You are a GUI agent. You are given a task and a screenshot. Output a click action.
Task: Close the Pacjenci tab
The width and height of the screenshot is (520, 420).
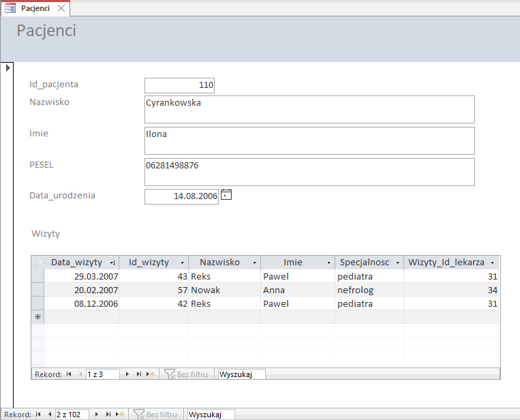click(61, 8)
